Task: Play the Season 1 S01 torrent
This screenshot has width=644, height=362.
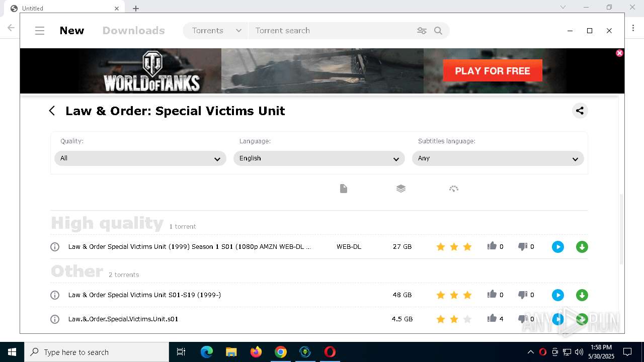Action: click(558, 247)
